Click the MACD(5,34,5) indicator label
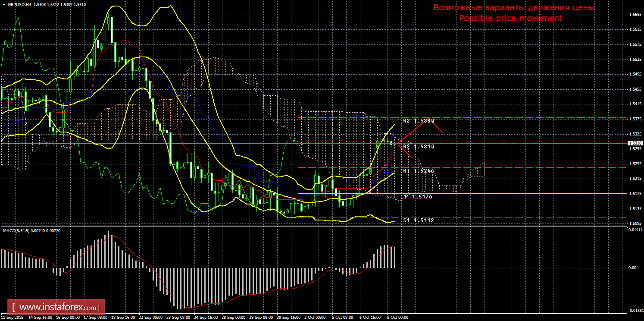644x321 pixels. click(16, 231)
